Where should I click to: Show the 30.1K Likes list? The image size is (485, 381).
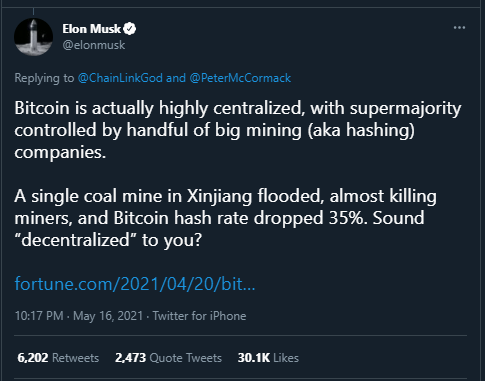point(268,358)
